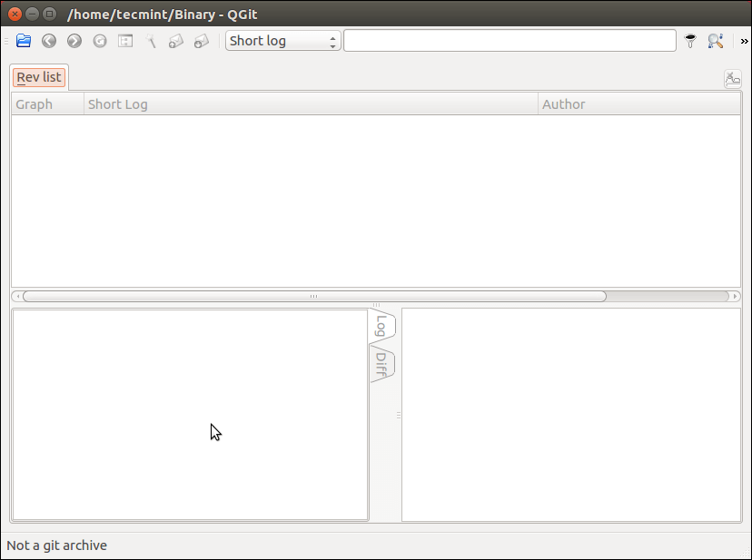Click the horizontal scrollbar right arrow

[736, 296]
